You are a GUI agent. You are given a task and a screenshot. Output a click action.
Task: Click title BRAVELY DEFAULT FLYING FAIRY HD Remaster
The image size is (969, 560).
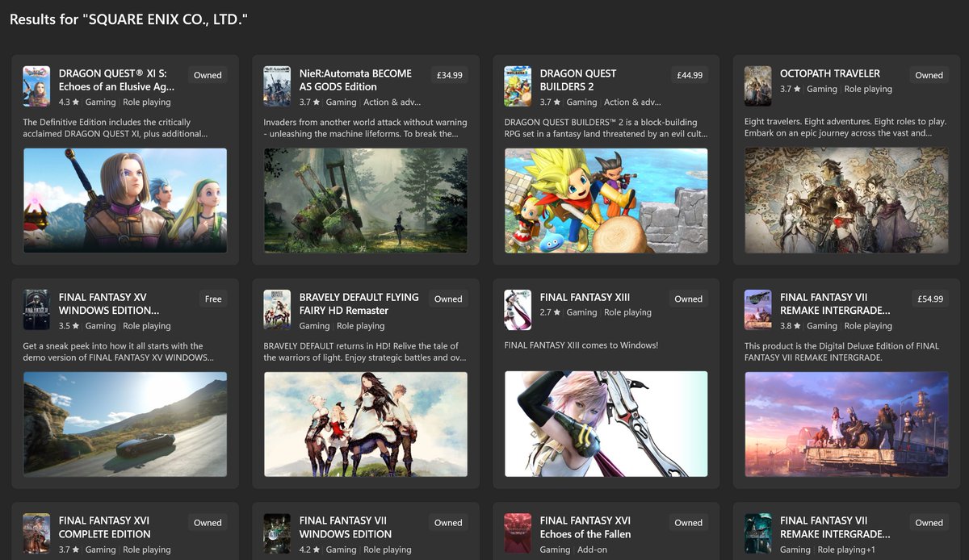coord(359,303)
